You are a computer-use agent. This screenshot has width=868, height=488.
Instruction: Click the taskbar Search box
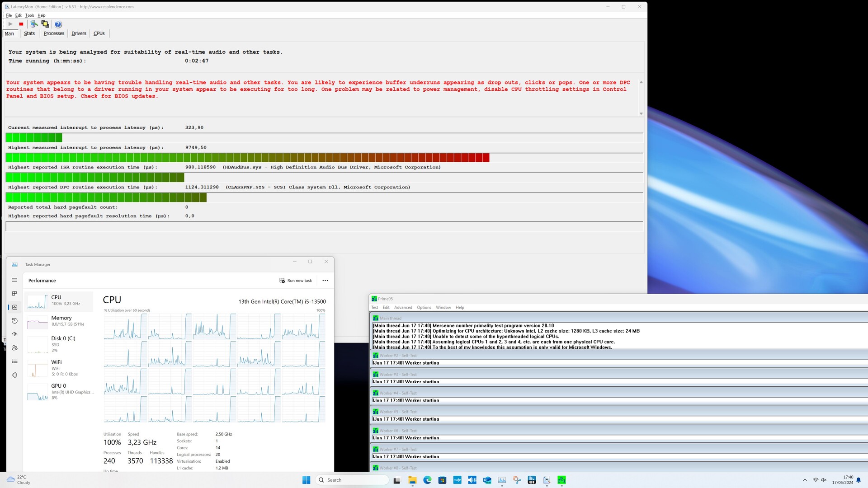(x=353, y=480)
